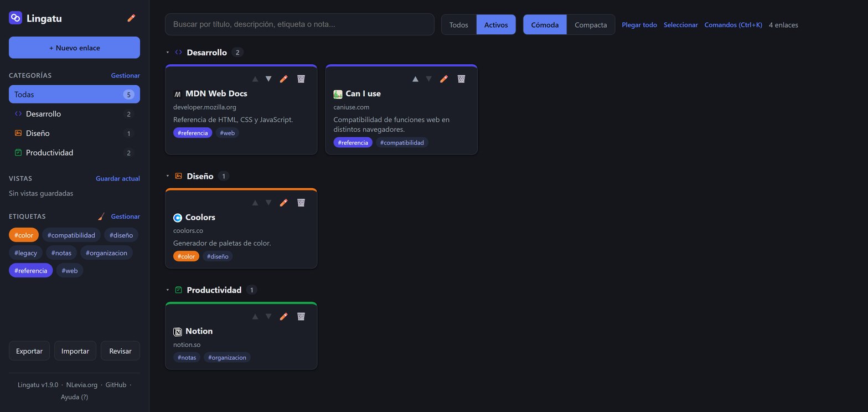Move the MDN Web Docs card down
Screen dimensions: 868x412
pos(268,79)
